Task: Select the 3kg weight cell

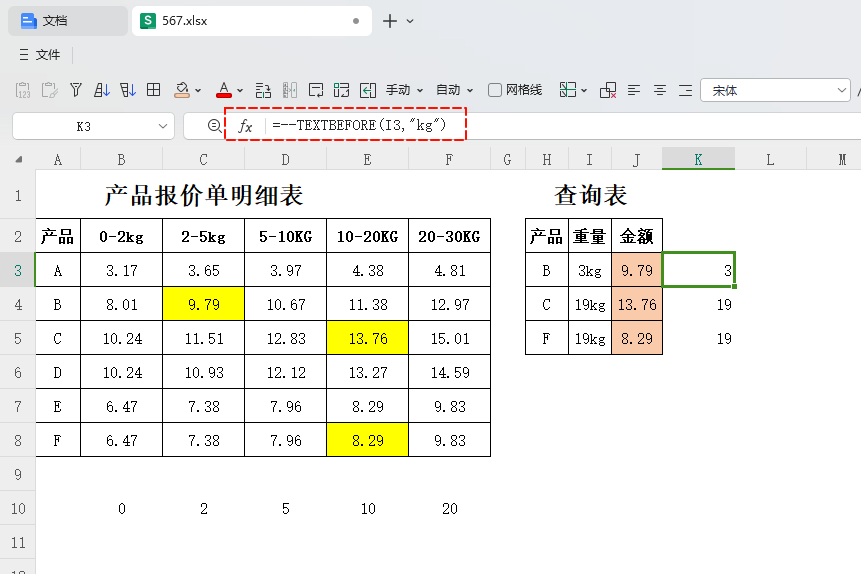Action: [x=590, y=270]
